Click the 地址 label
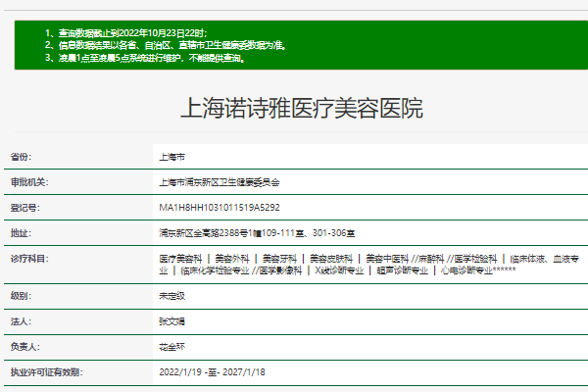Viewport: 588px width, 392px height. click(21, 233)
